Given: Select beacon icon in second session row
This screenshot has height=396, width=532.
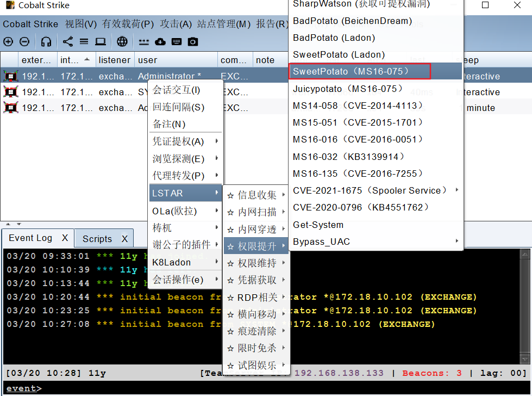Looking at the screenshot, I should pos(10,92).
